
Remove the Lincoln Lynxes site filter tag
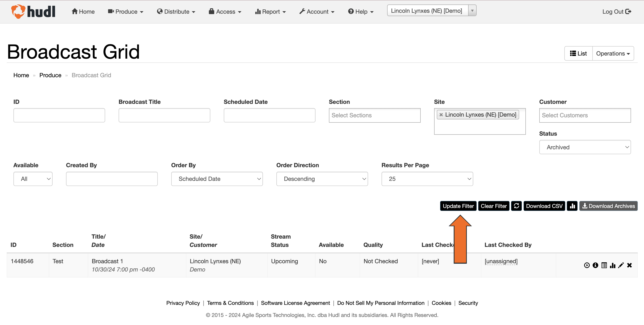pyautogui.click(x=441, y=115)
